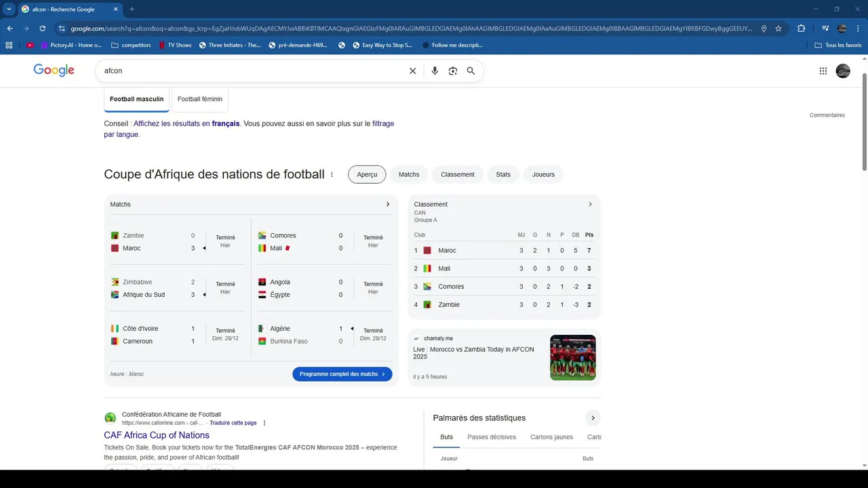
Task: Open a new browser tab with the plus button
Action: [x=132, y=9]
